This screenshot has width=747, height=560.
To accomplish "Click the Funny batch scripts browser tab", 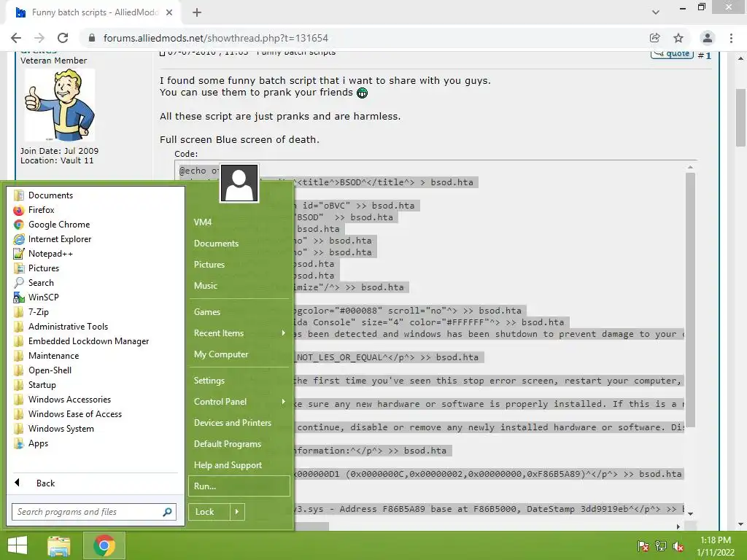I will point(94,13).
